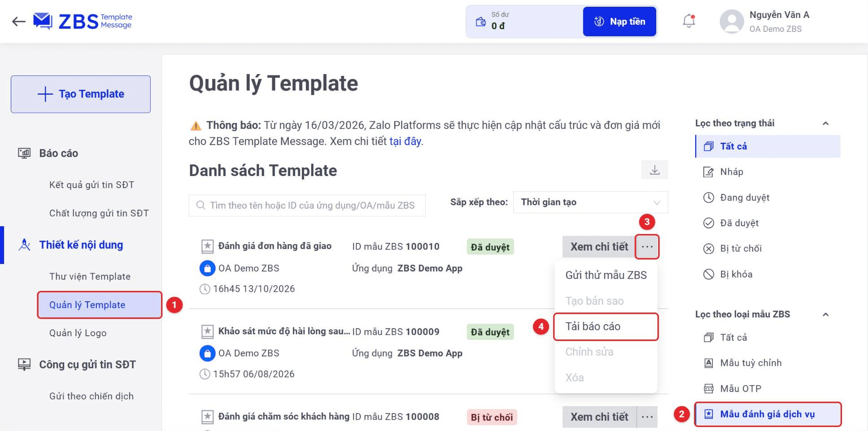This screenshot has width=868, height=431.
Task: Download the template list with the download icon
Action: click(x=654, y=170)
